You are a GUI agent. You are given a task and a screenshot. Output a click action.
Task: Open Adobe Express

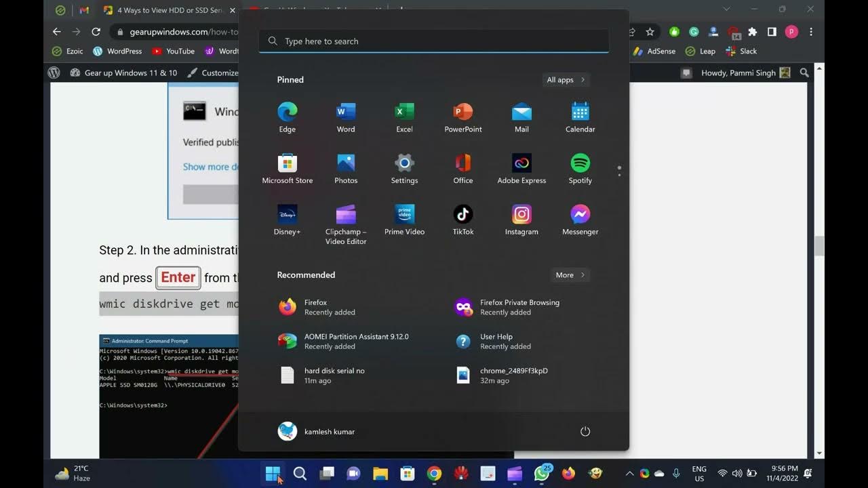(x=521, y=169)
